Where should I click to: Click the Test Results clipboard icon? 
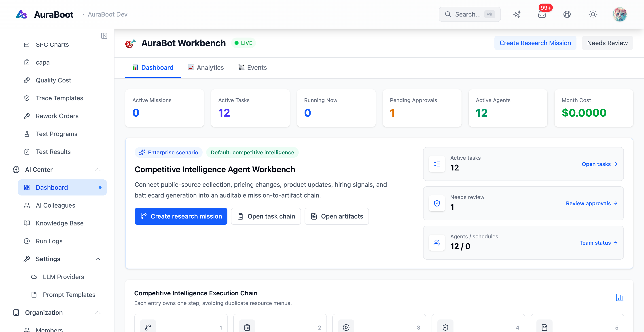point(27,152)
